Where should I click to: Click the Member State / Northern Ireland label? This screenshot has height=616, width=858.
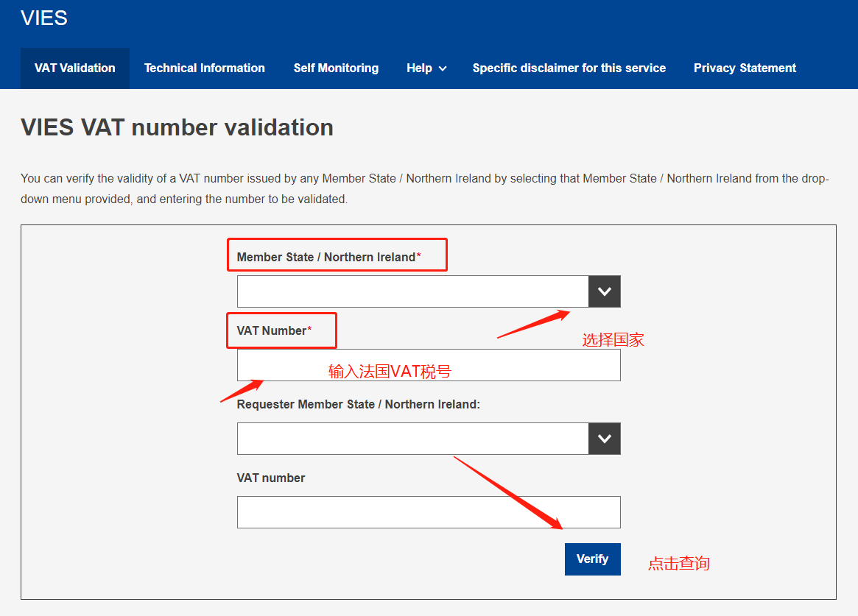(x=326, y=257)
